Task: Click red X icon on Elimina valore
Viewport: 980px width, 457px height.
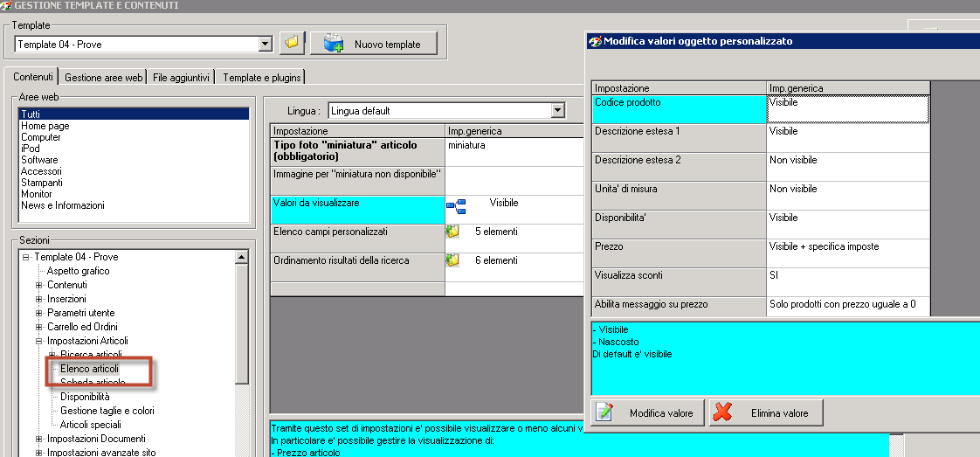Action: click(x=723, y=413)
